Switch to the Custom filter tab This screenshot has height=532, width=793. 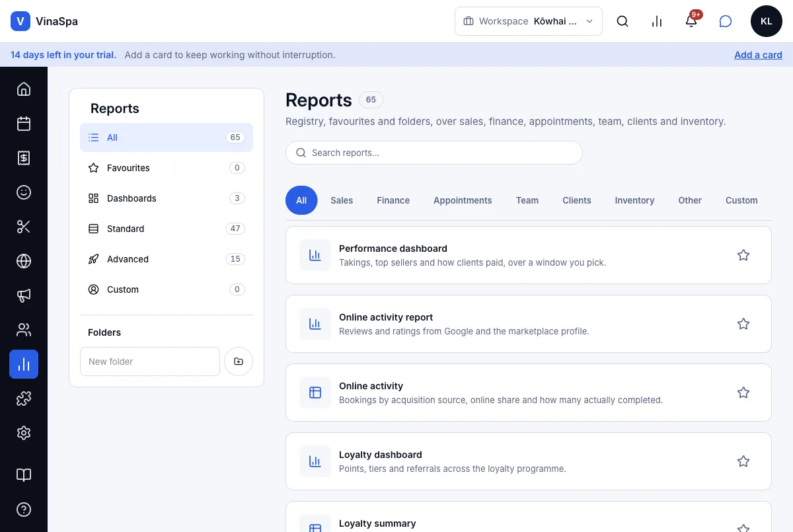pyautogui.click(x=741, y=200)
